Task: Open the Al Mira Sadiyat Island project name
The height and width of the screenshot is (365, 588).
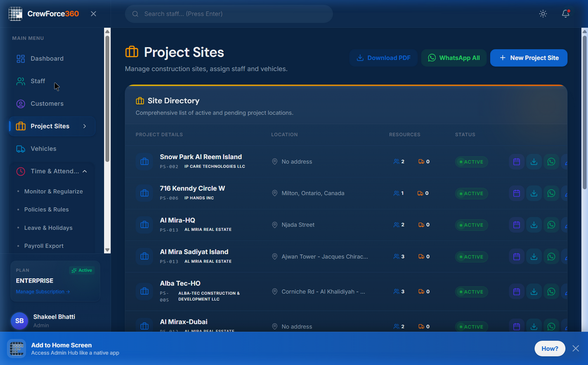Action: click(x=194, y=252)
